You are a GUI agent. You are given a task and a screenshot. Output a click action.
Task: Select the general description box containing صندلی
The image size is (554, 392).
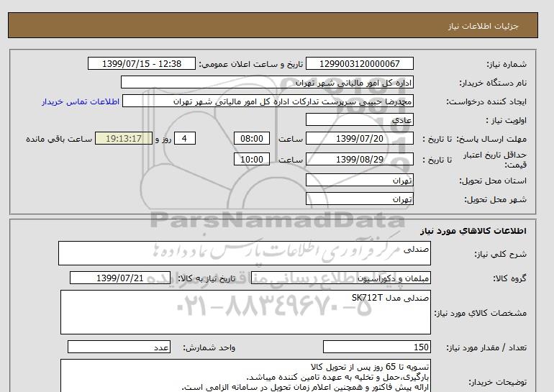[x=245, y=253]
